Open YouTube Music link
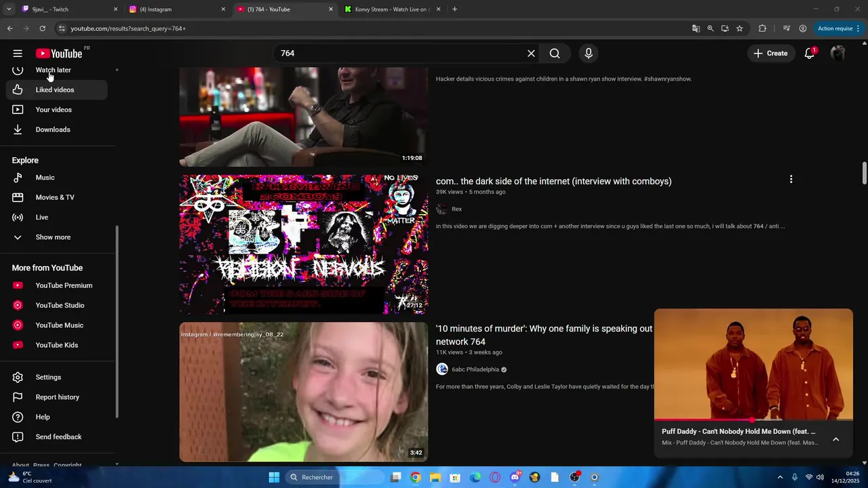Image resolution: width=868 pixels, height=488 pixels. tap(57, 325)
